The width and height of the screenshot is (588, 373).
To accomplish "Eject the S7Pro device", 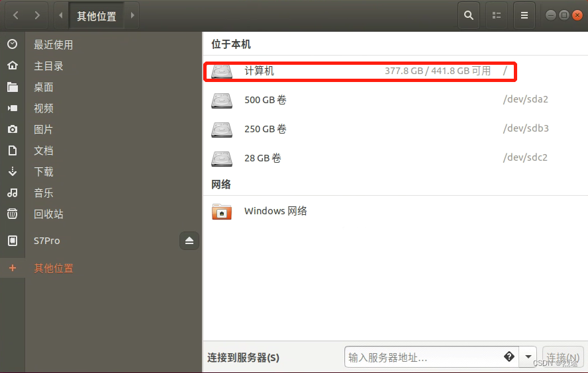I will 189,241.
